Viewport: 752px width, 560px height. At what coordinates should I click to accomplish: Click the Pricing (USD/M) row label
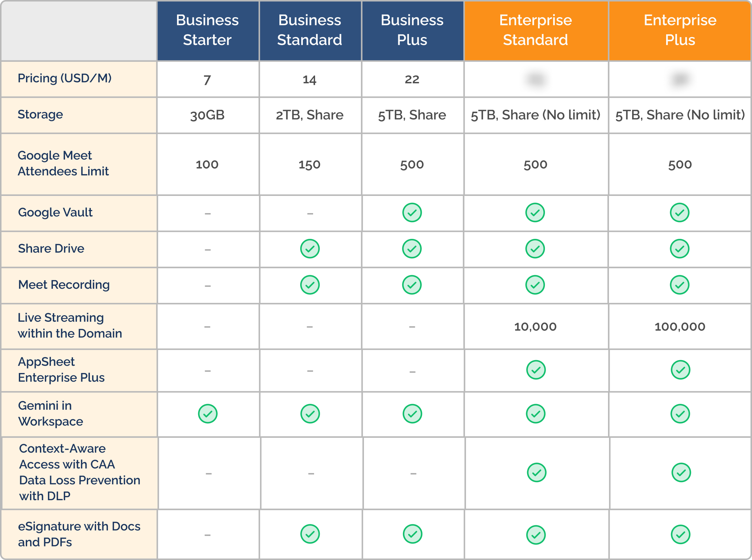click(x=64, y=78)
